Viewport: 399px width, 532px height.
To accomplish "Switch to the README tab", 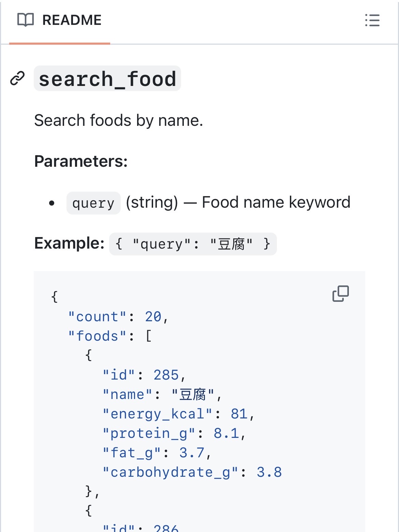I will coord(60,20).
